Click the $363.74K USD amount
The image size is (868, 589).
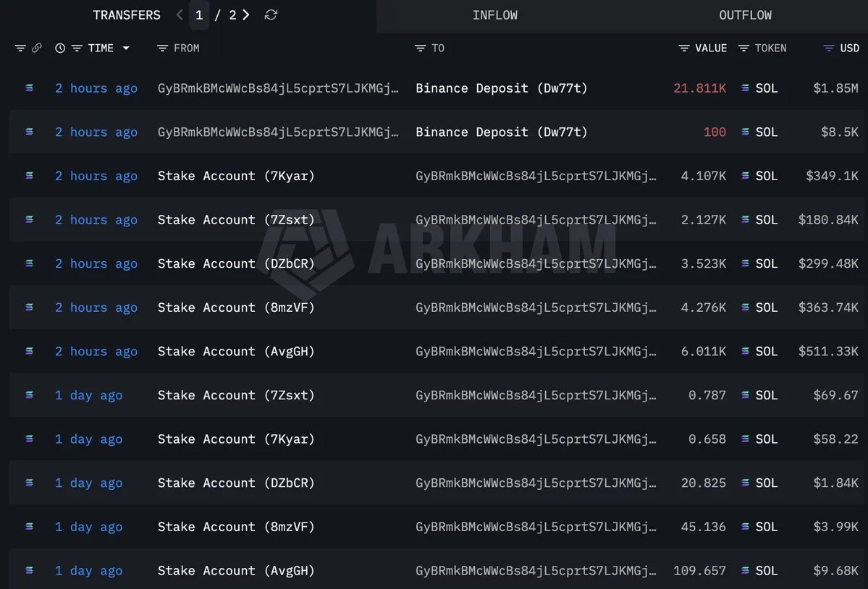pos(828,307)
